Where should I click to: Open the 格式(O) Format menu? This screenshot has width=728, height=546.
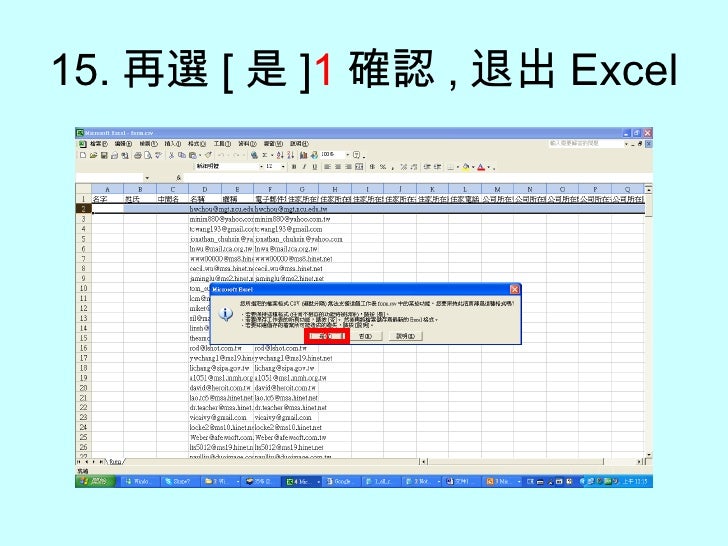(x=197, y=144)
